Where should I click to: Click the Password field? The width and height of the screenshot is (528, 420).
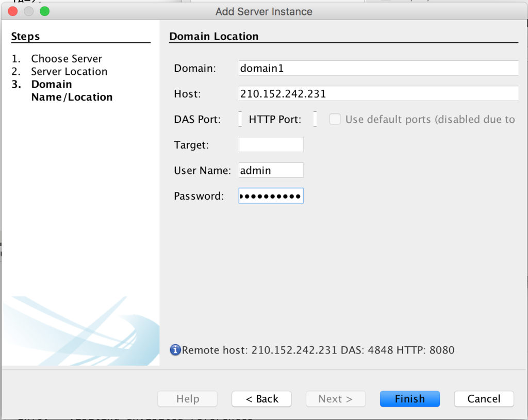point(271,196)
